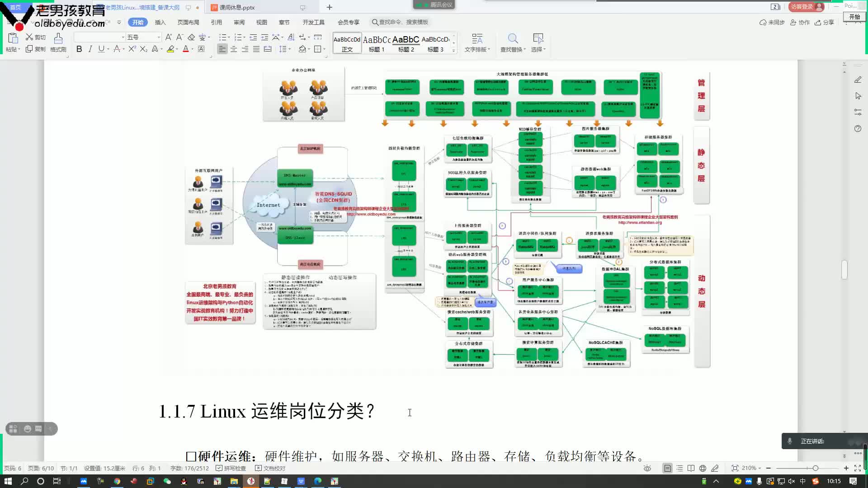Image resolution: width=868 pixels, height=488 pixels.
Task: Expand numbered list options
Action: (245, 38)
